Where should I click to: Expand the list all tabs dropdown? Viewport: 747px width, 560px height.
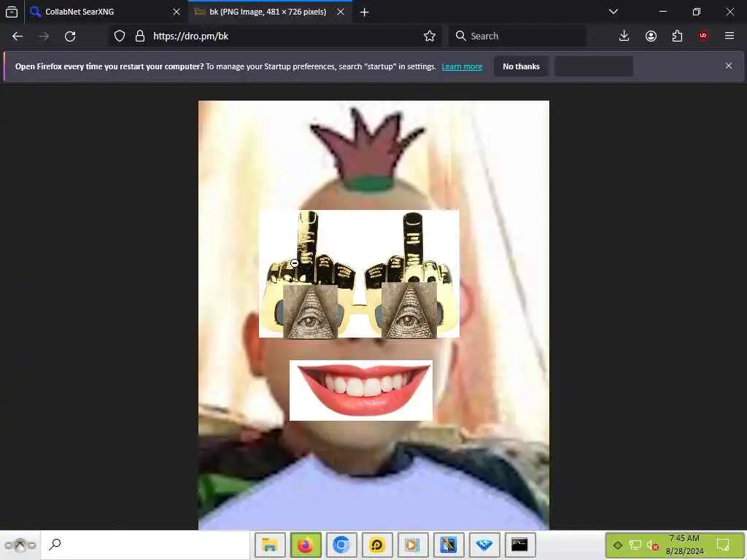(x=613, y=12)
